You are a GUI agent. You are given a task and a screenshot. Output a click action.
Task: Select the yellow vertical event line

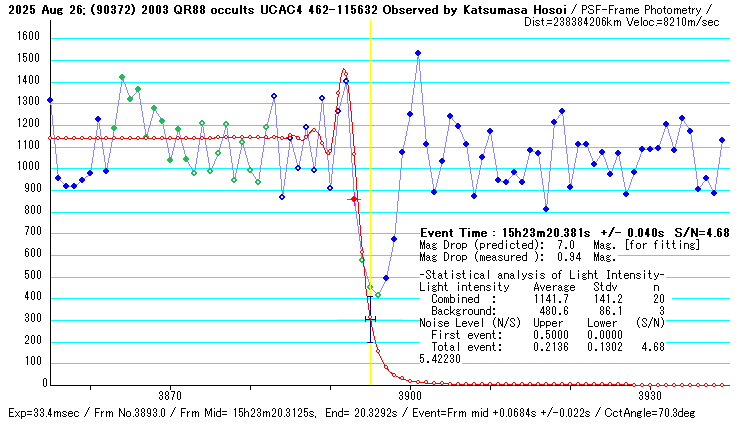(371, 150)
